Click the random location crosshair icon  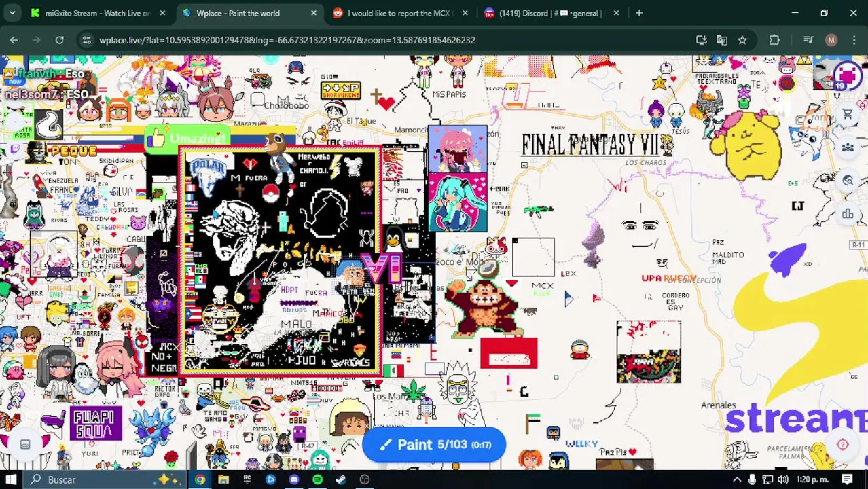[x=842, y=445]
